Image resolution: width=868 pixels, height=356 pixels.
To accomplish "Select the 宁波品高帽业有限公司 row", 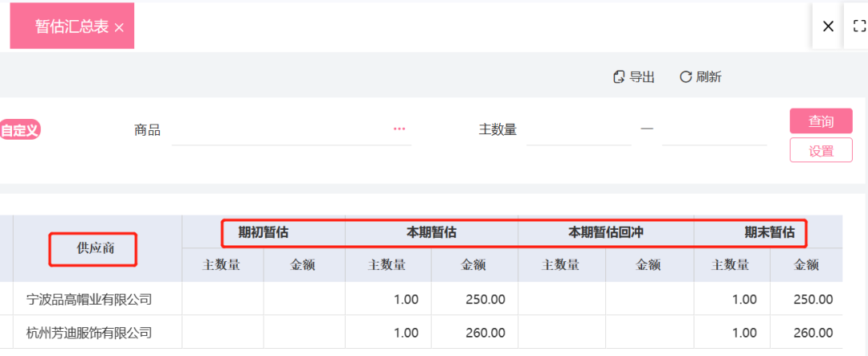I will (421, 299).
